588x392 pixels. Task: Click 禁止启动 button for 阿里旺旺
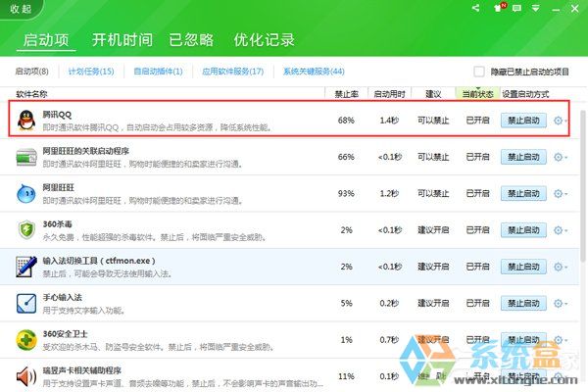(x=523, y=194)
